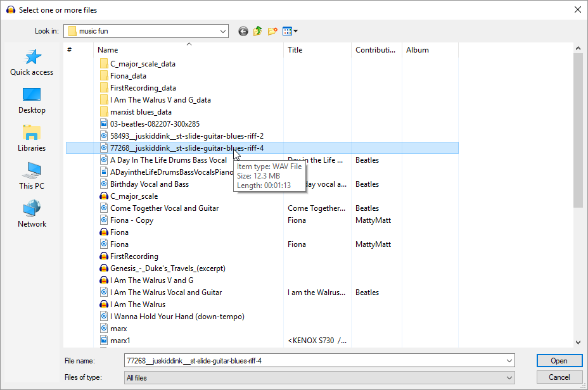588x390 pixels.
Task: Open Network location in sidebar
Action: [x=32, y=215]
